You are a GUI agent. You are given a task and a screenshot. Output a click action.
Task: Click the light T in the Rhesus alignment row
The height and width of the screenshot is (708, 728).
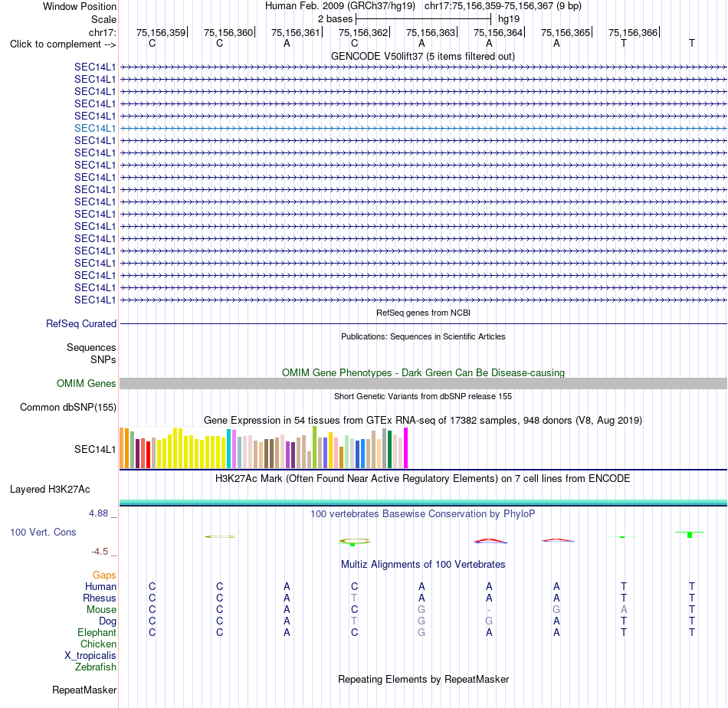(x=354, y=598)
